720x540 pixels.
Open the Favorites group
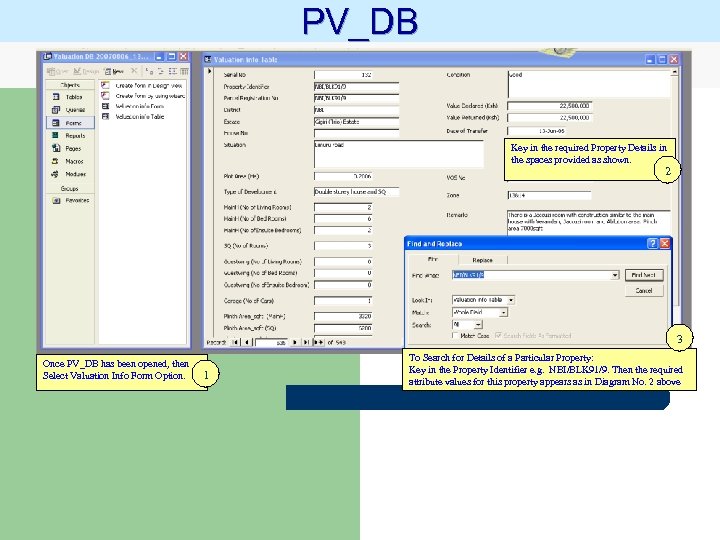(69, 200)
